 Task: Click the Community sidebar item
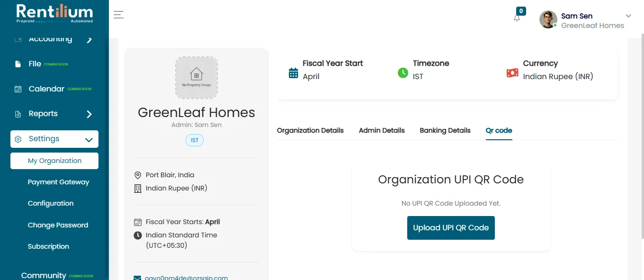pos(44,275)
